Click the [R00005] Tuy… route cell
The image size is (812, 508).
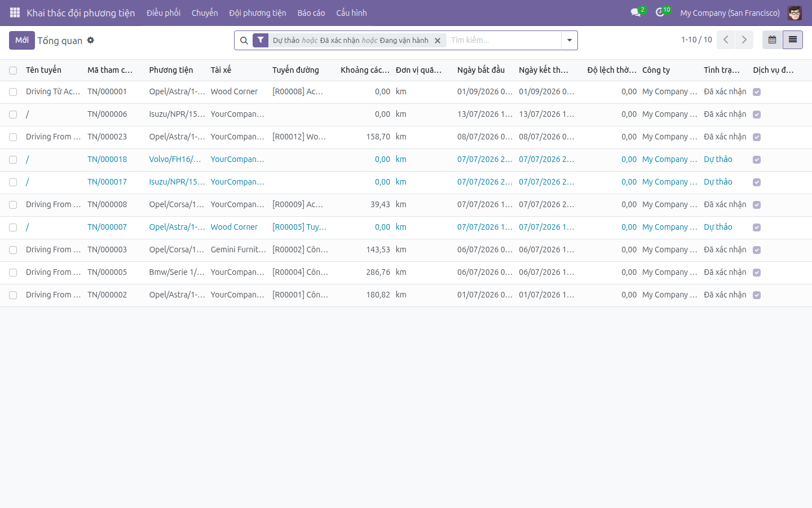[299, 227]
